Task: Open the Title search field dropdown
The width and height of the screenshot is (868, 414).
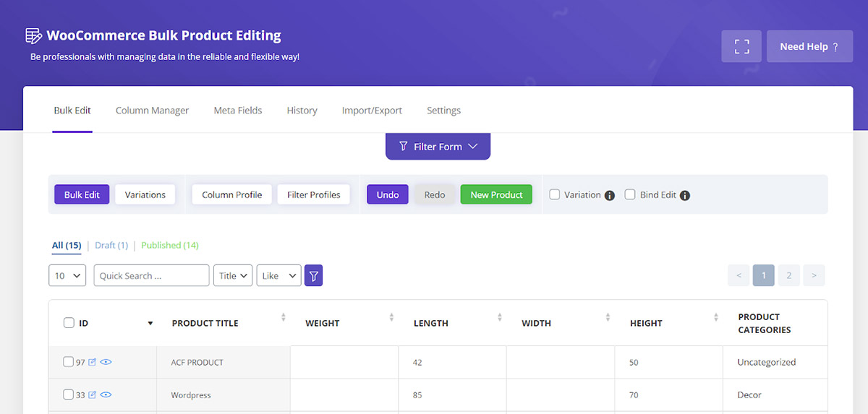Action: point(233,275)
